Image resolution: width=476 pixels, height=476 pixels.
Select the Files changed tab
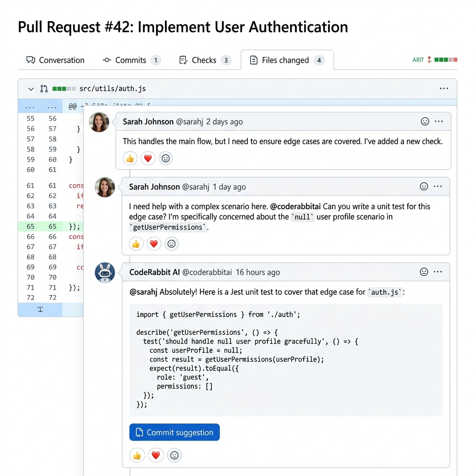pos(287,60)
